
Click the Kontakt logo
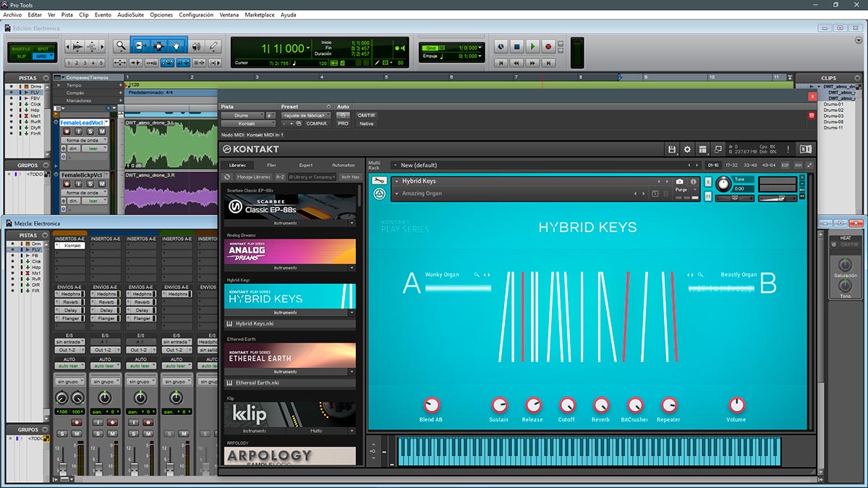click(x=252, y=150)
